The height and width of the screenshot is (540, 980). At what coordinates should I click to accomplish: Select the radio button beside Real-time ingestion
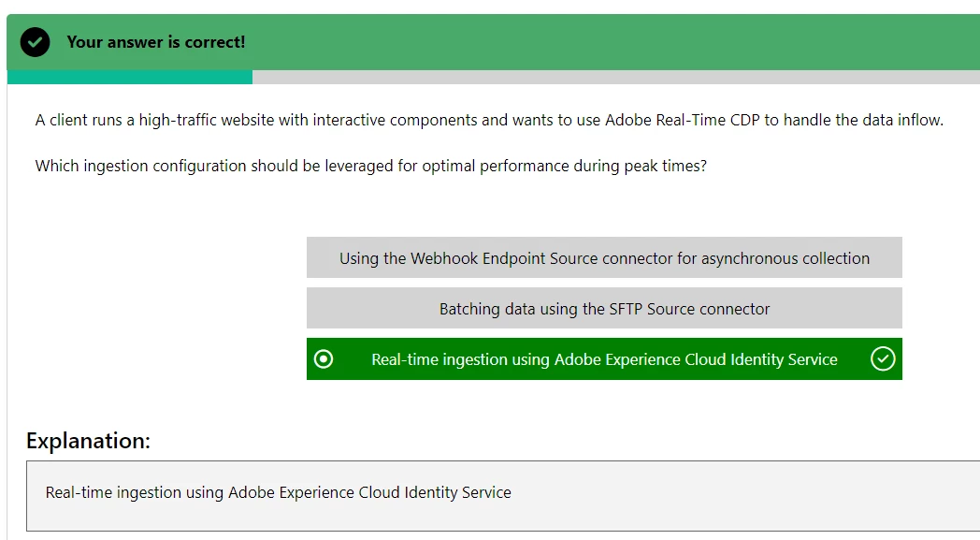pyautogui.click(x=324, y=358)
